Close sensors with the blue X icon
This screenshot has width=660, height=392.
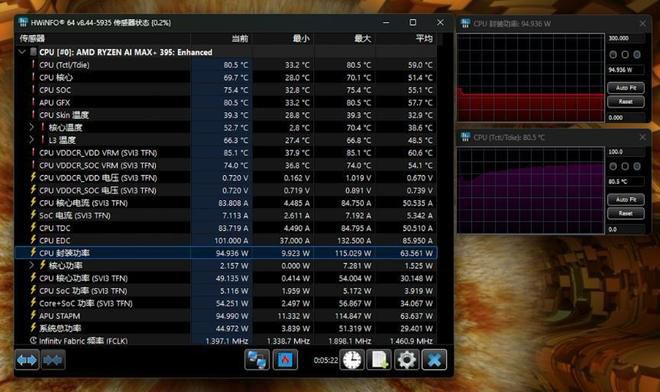[434, 360]
